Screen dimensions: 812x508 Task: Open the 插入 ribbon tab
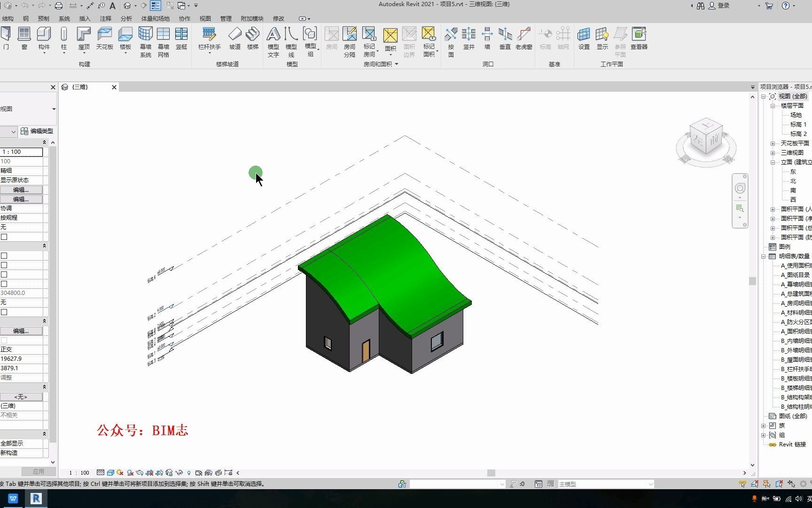point(85,18)
